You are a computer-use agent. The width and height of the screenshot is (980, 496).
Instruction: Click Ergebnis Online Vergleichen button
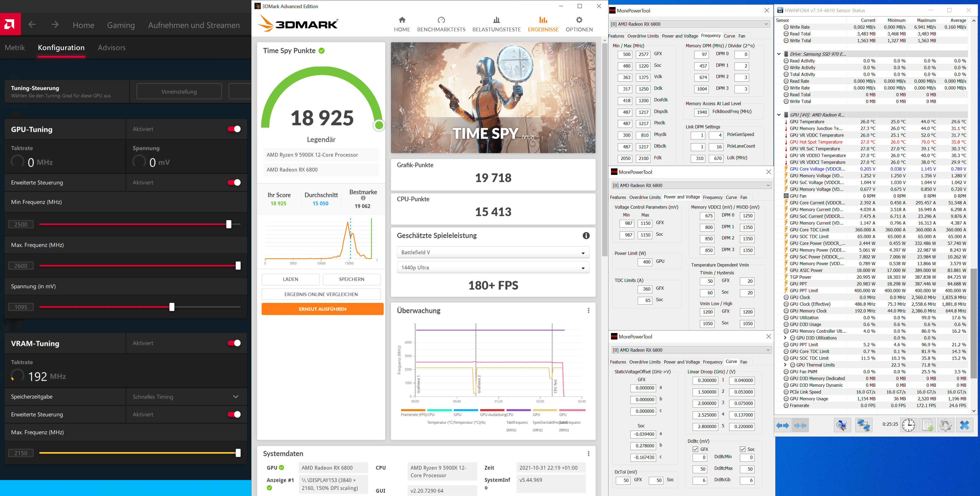(x=321, y=294)
